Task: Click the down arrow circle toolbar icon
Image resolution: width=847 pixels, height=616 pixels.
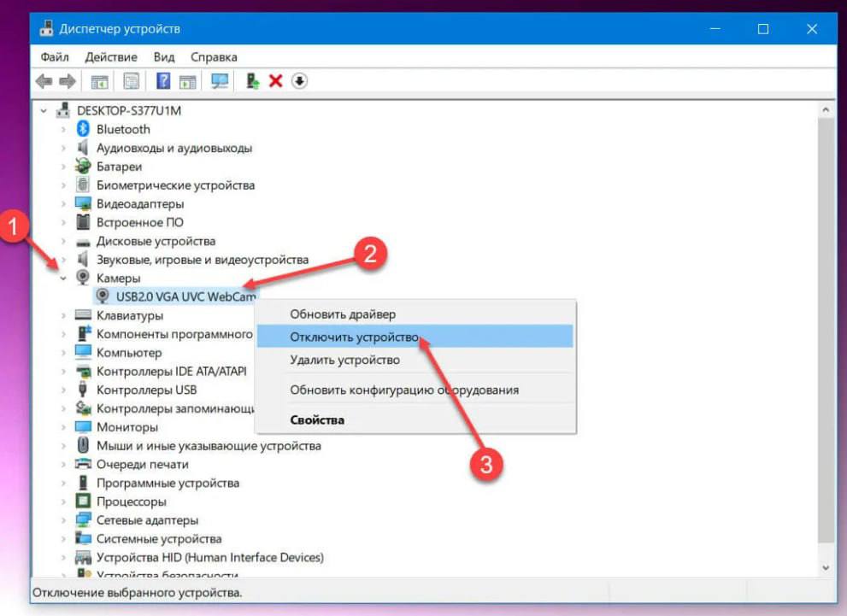Action: click(x=299, y=81)
